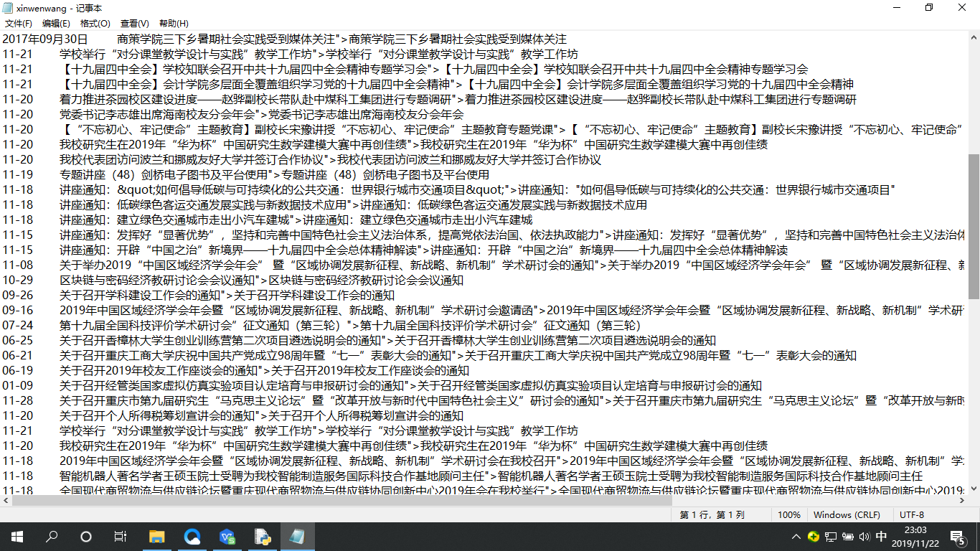The width and height of the screenshot is (980, 551).
Task: Expand hidden system tray icons with the chevron
Action: [796, 536]
